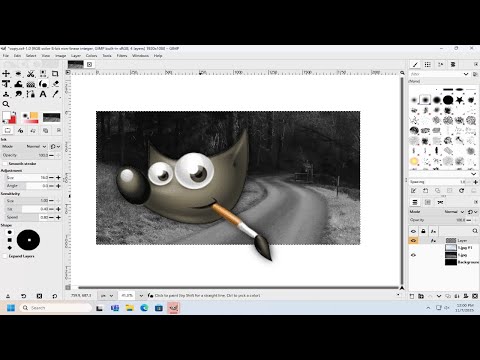This screenshot has height=360, width=480.
Task: Select the Scissors select tool
Action: tap(31, 74)
